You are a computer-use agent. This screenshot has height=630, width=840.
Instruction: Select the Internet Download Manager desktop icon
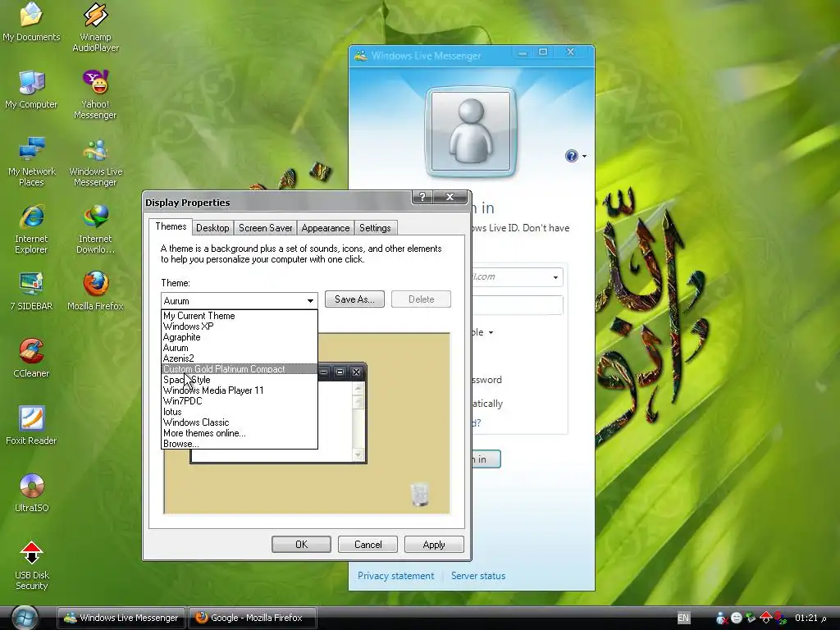pyautogui.click(x=95, y=230)
